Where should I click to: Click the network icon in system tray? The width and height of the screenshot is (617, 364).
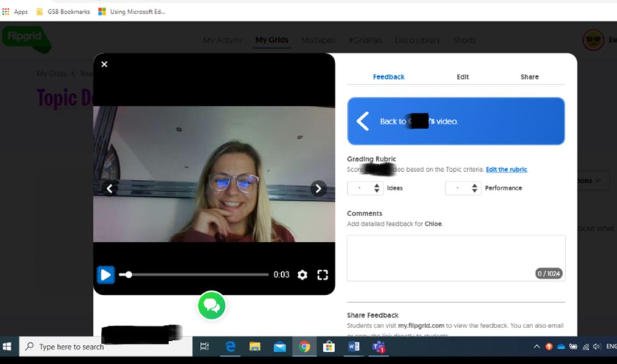point(586,346)
